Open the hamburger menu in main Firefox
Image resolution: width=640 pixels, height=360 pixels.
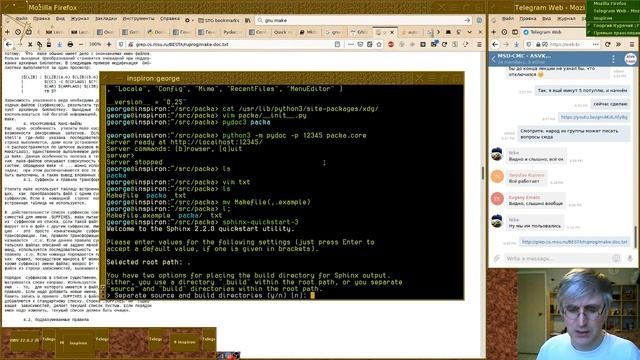479,44
